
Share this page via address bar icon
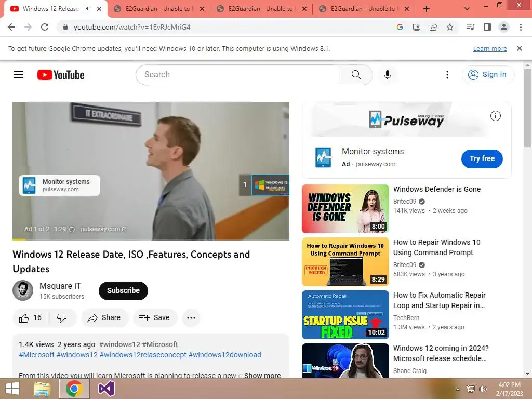tap(433, 27)
